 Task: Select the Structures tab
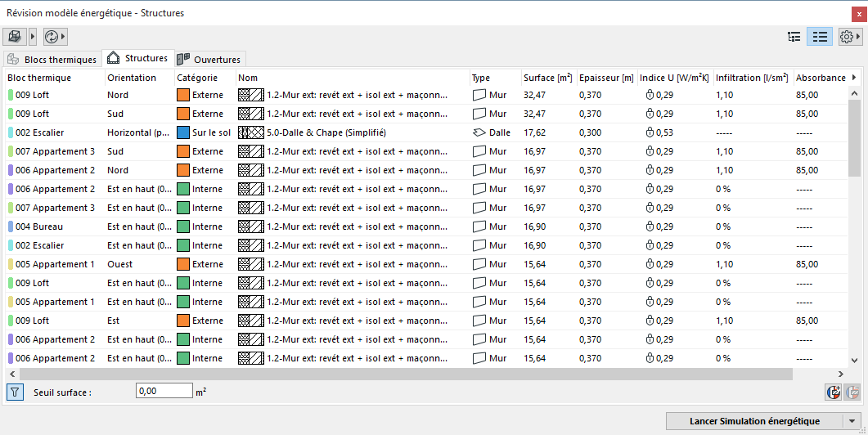click(137, 58)
